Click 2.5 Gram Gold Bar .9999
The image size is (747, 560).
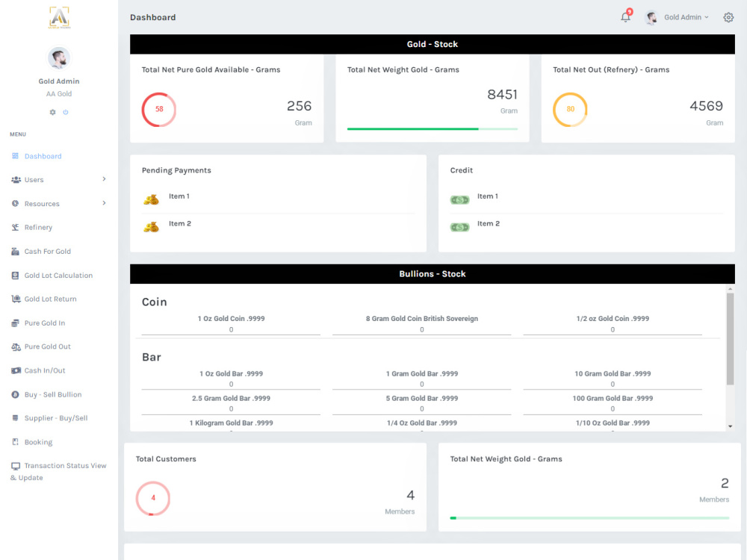coord(231,399)
